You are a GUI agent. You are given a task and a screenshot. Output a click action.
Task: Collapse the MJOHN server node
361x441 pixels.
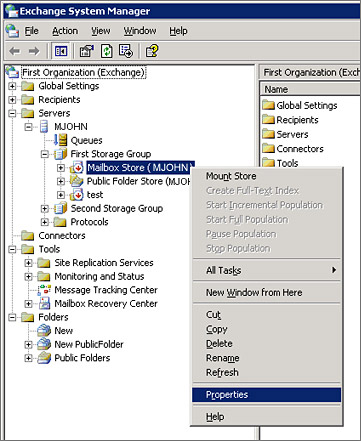pyautogui.click(x=29, y=127)
